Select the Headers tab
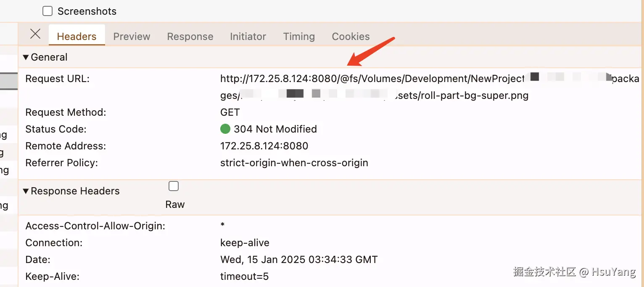Viewport: 644px width, 287px height. pos(77,37)
